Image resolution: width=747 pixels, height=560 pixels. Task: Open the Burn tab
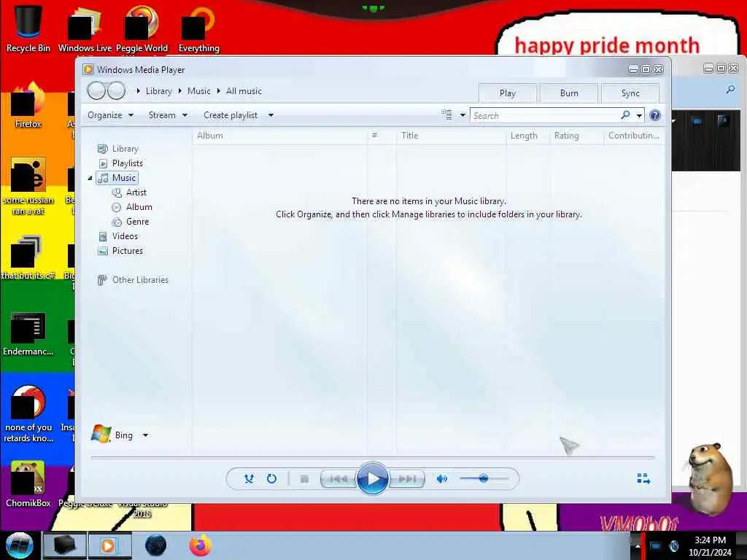tap(569, 93)
